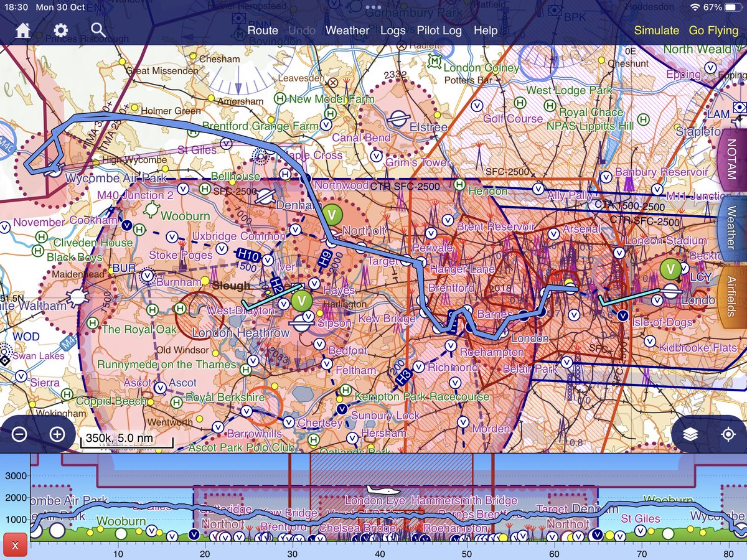This screenshot has height=560, width=747.
Task: Tap Kew Bridge waypoint label
Action: [387, 319]
